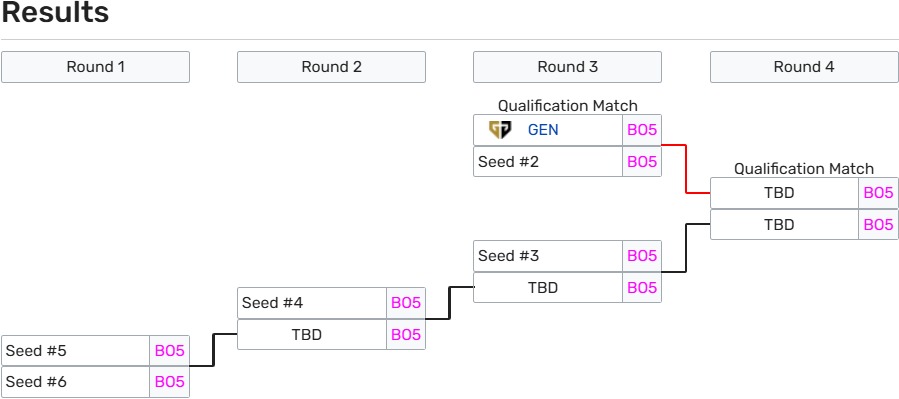Image resolution: width=899 pixels, height=399 pixels.
Task: Open the Seed #5 slot
Action: [x=76, y=350]
